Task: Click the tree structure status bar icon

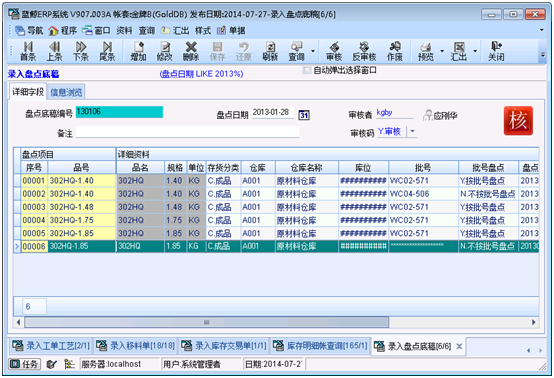Action: (69, 364)
